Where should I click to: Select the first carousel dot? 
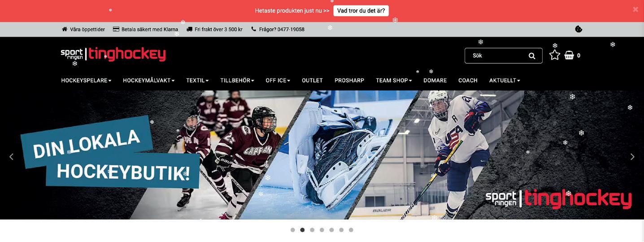click(x=292, y=230)
